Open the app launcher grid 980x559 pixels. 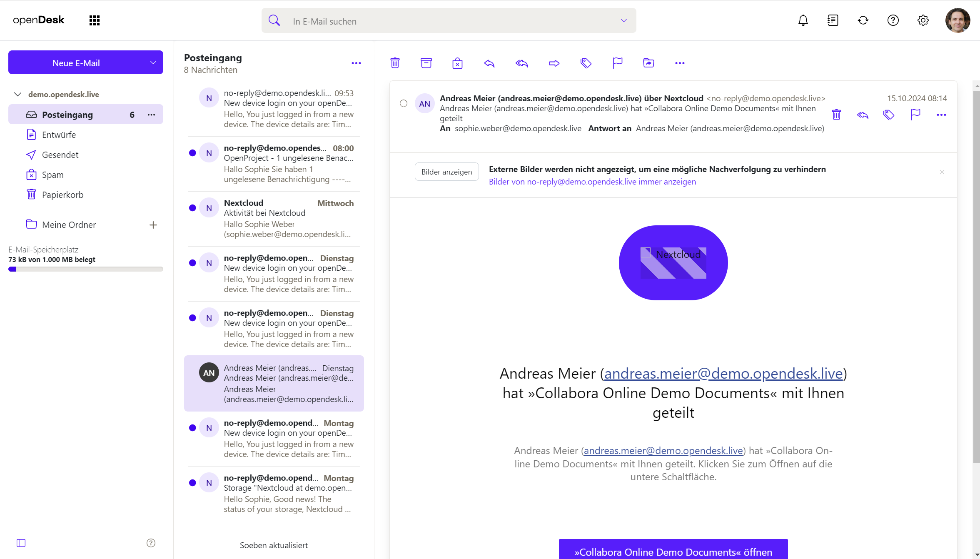pos(95,20)
